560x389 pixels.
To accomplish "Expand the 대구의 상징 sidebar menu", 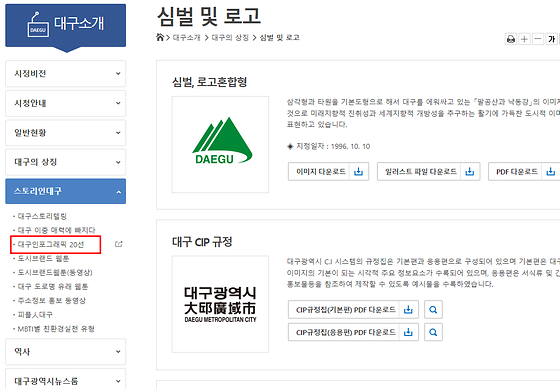I will [x=65, y=162].
